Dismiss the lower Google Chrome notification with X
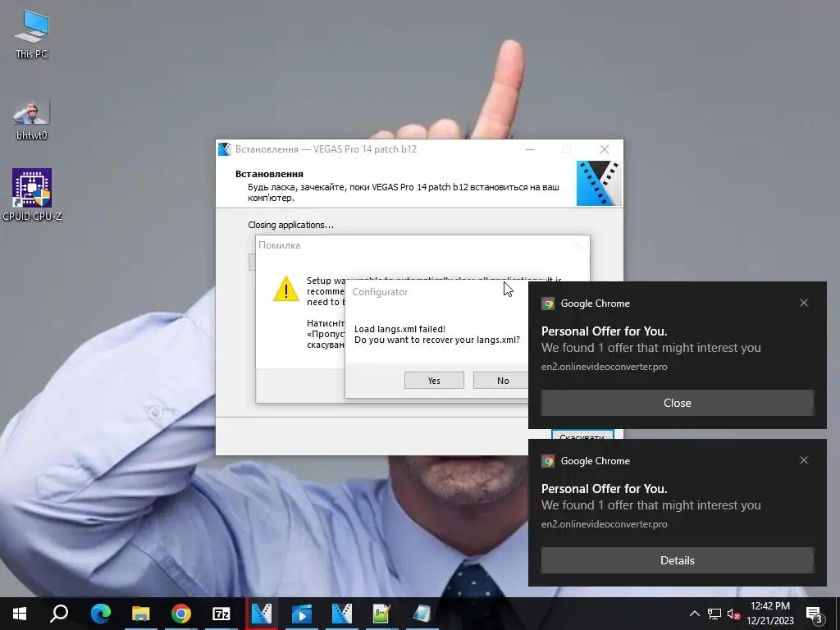This screenshot has width=840, height=630. tap(804, 460)
